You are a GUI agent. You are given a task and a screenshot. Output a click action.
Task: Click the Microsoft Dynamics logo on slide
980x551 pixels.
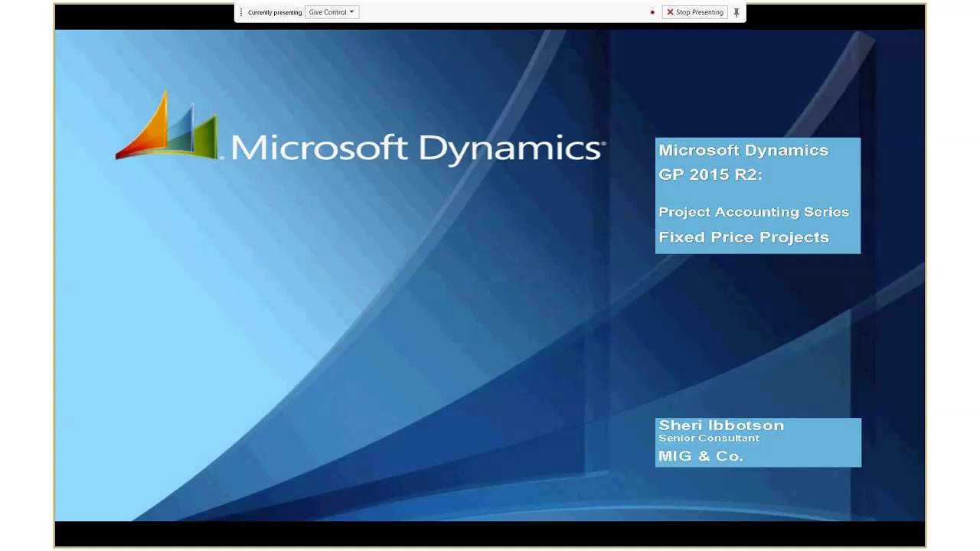[x=360, y=129]
